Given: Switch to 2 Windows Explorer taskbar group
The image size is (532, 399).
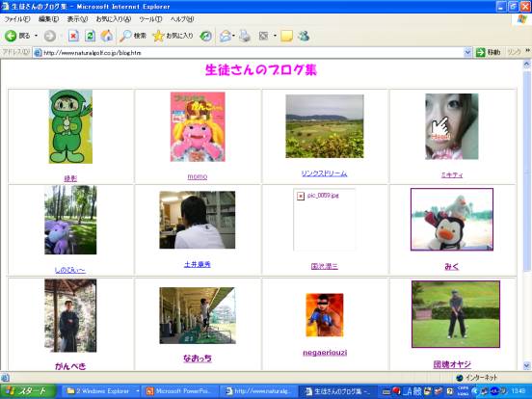Looking at the screenshot, I should [x=102, y=391].
